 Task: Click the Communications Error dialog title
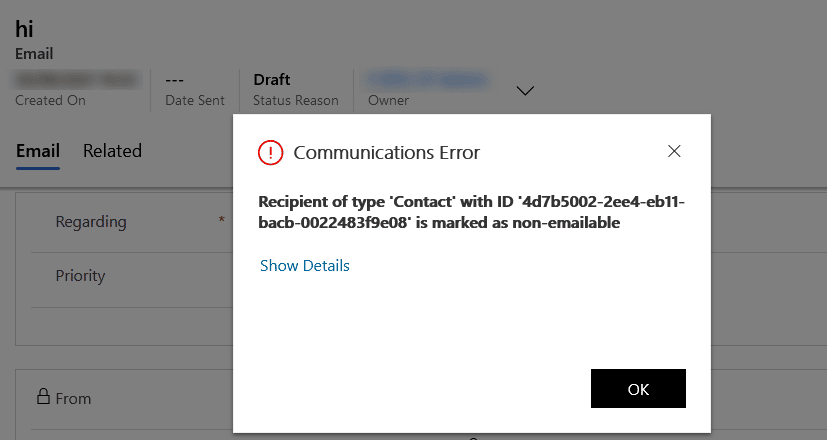click(387, 152)
